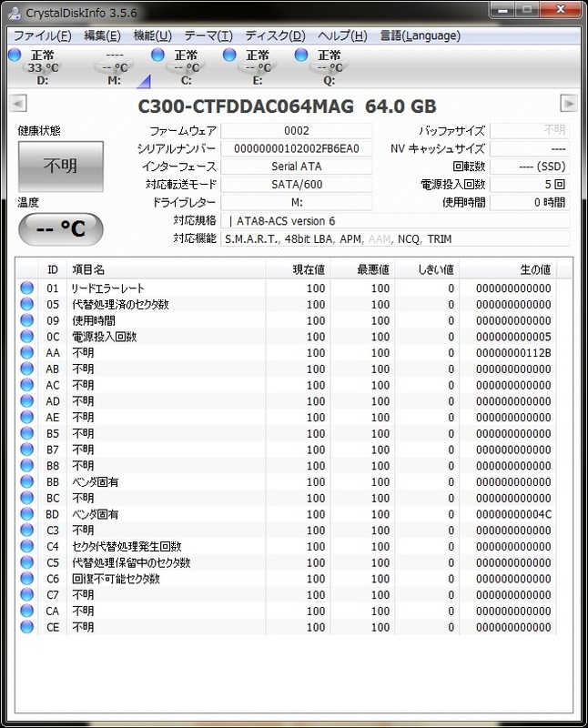The image size is (588, 728).
Task: Click the -- °C temperature button
Action: tap(60, 229)
